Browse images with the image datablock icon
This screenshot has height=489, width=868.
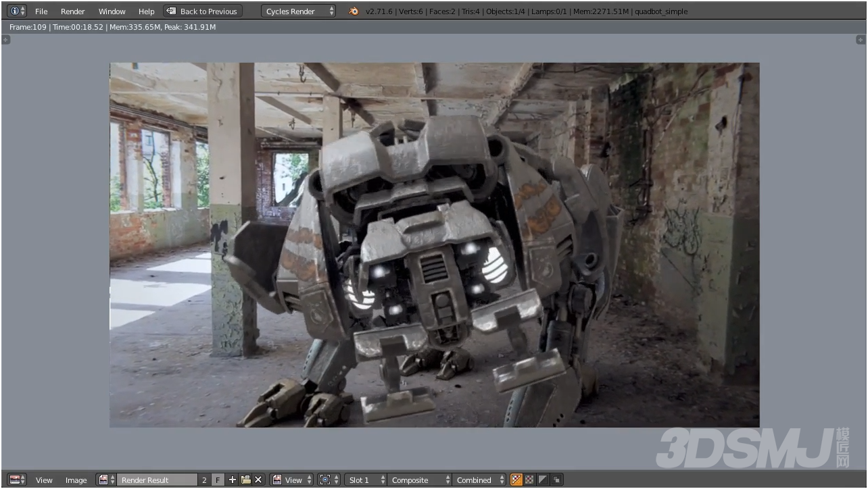pos(105,480)
